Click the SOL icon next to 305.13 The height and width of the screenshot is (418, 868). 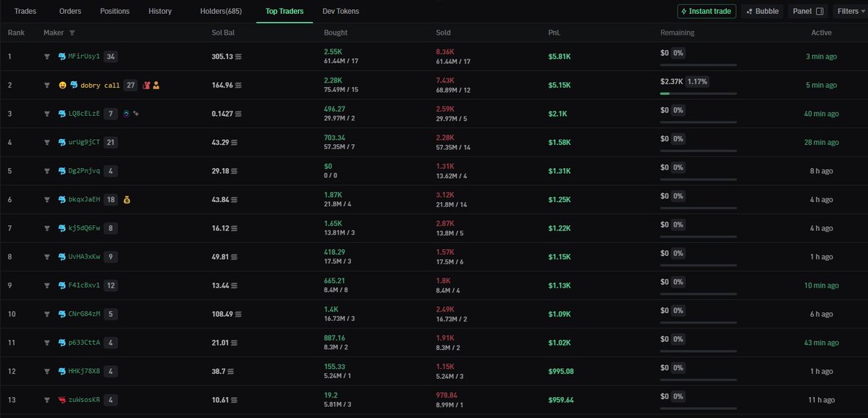coord(239,57)
